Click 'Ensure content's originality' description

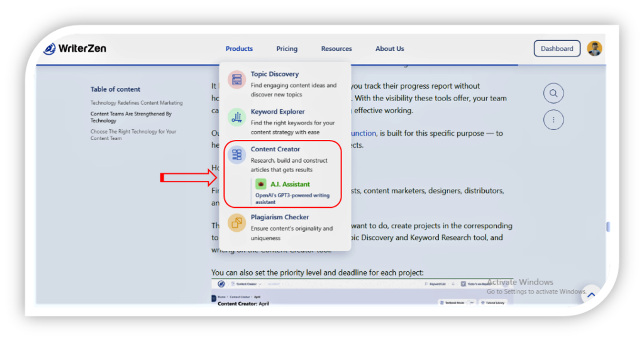click(292, 233)
